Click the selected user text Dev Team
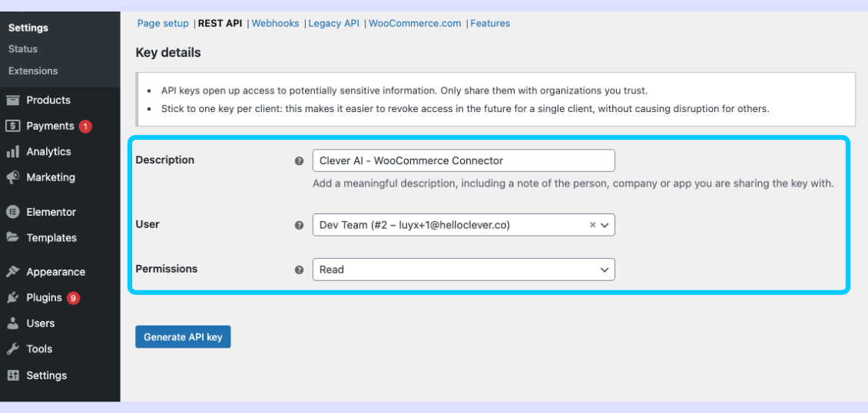868x413 pixels. [415, 225]
